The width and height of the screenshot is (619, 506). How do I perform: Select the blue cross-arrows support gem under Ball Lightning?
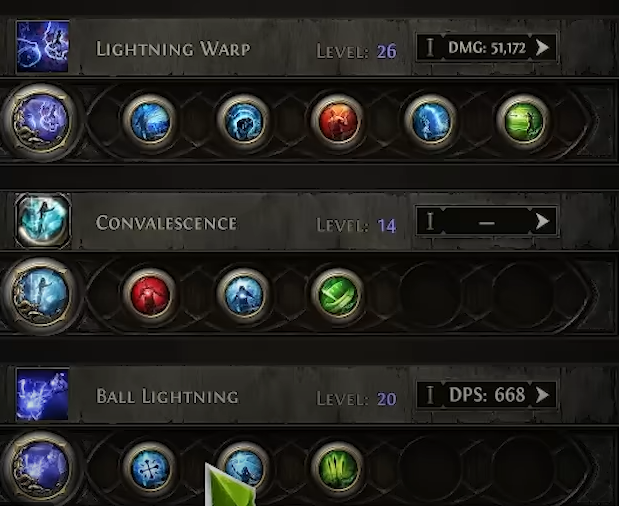pyautogui.click(x=150, y=469)
